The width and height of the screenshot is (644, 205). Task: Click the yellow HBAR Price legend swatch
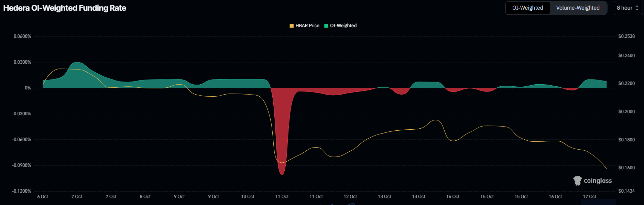click(x=292, y=26)
